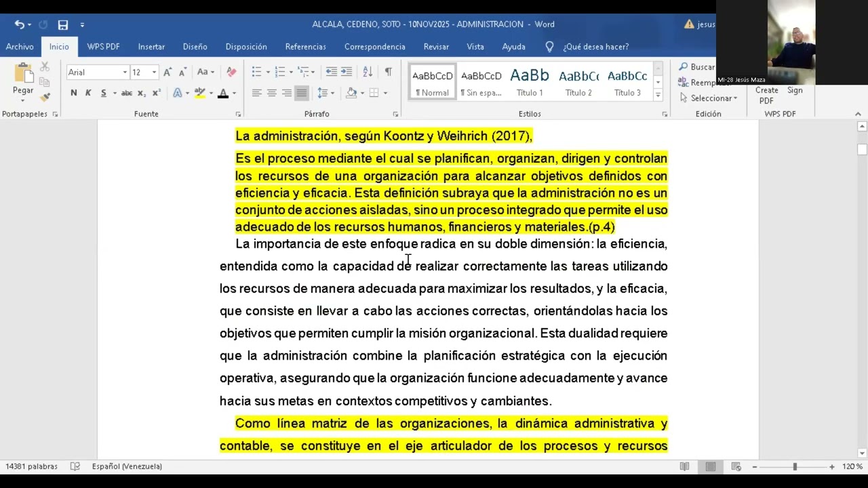Apply paragraph shading with the paint bucket
The height and width of the screenshot is (488, 868).
tap(351, 93)
